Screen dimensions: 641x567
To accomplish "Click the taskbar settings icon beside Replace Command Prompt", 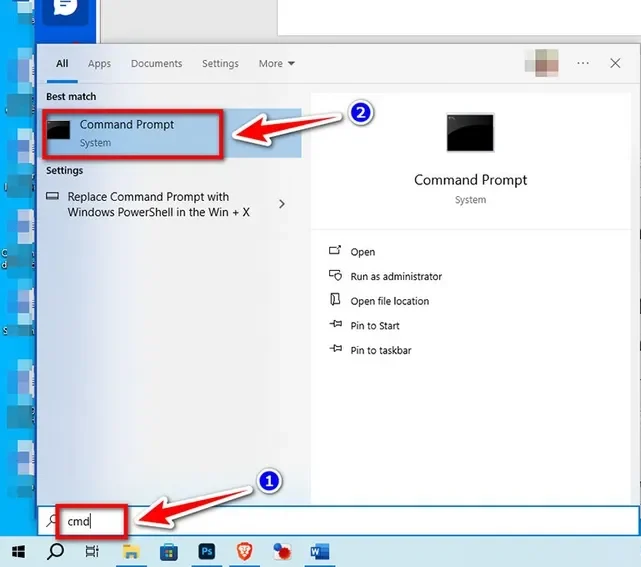I will point(52,196).
